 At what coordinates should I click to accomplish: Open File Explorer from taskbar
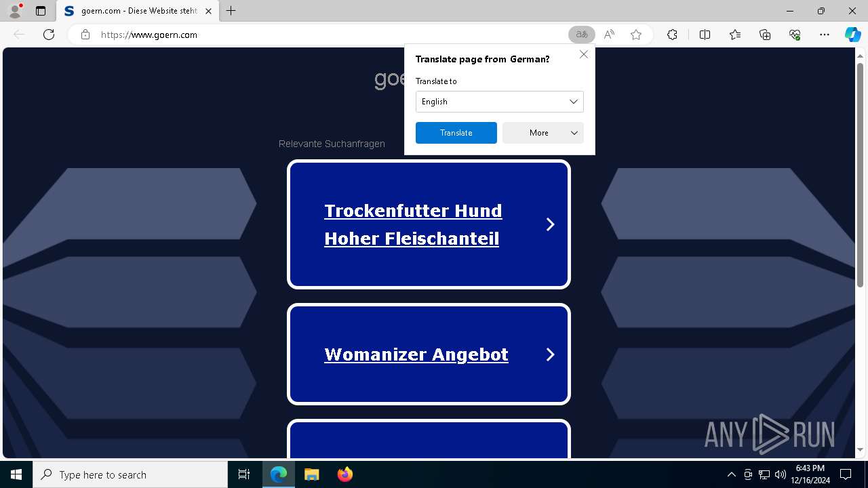click(311, 474)
